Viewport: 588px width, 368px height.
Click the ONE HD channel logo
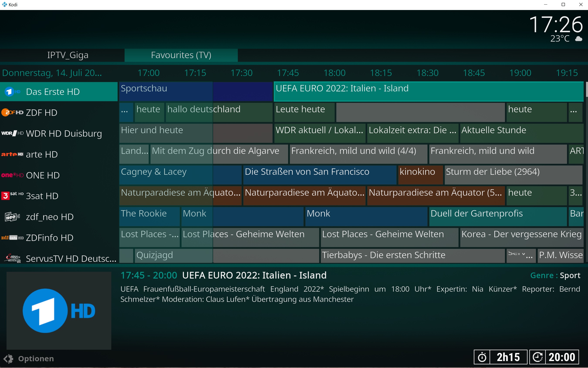[x=12, y=175]
